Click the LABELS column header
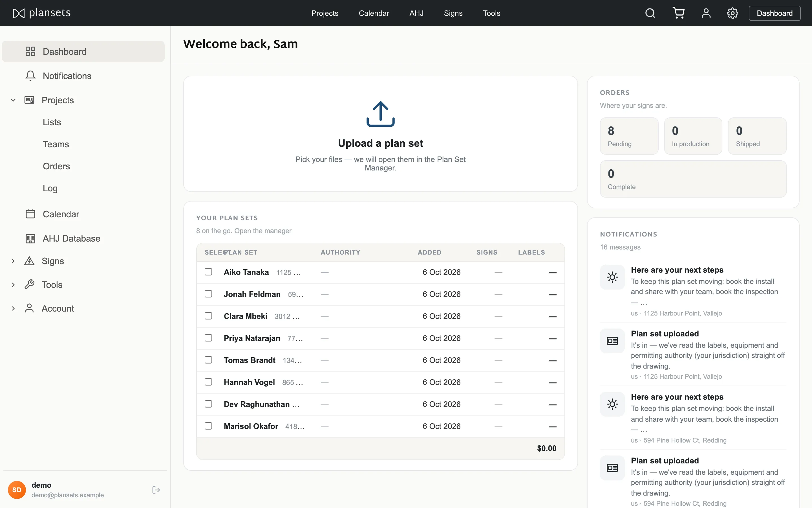This screenshot has width=812, height=508. [531, 252]
